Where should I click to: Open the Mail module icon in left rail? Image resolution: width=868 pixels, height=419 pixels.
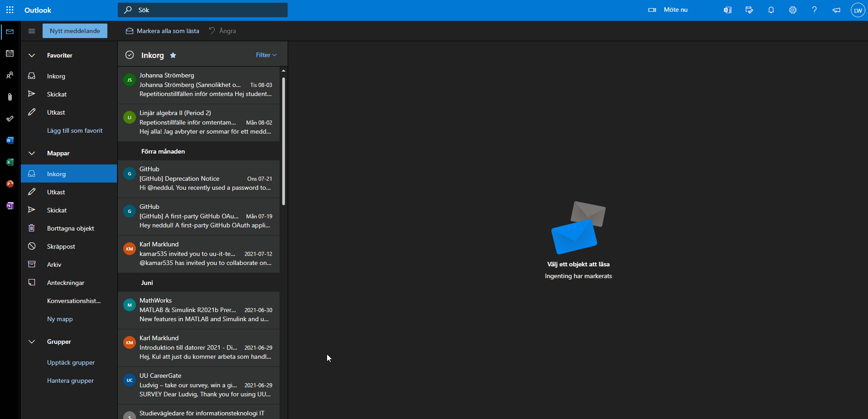(x=10, y=32)
